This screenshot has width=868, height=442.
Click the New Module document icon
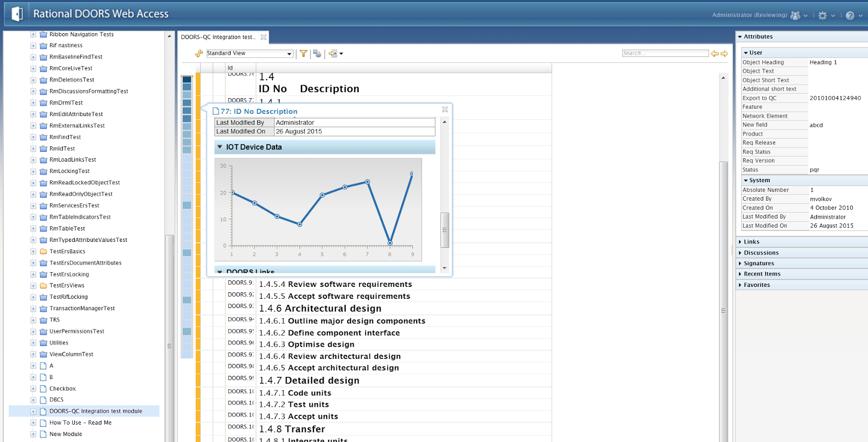(43, 434)
